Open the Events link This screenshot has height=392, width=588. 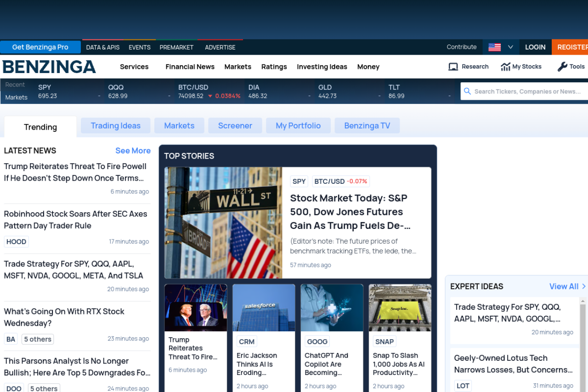[140, 47]
